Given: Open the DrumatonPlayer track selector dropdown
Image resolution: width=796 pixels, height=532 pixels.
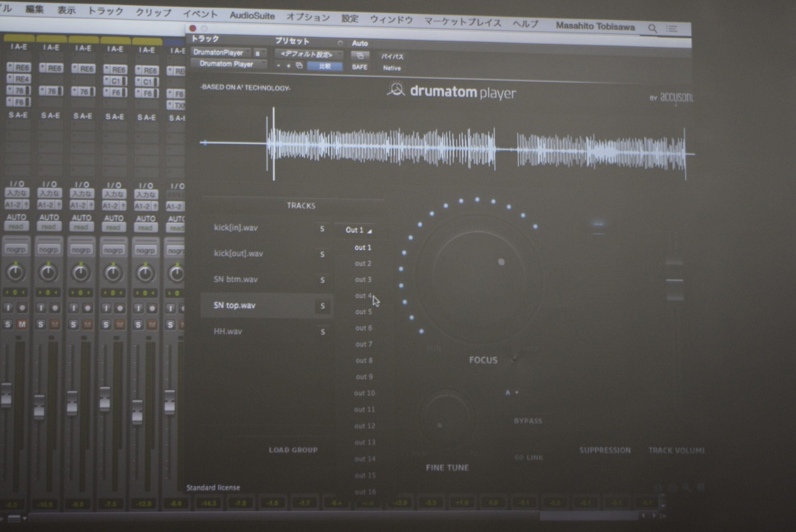Looking at the screenshot, I should click(x=221, y=53).
